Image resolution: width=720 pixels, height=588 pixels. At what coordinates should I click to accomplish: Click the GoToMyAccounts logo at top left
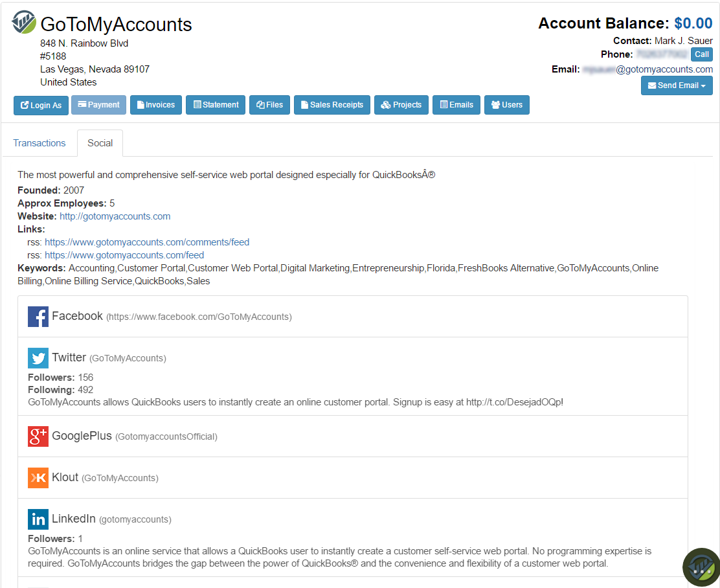(x=24, y=23)
